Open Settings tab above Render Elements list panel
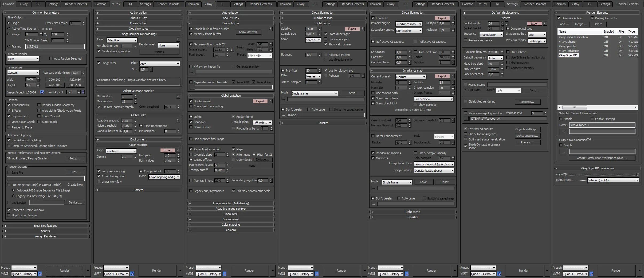 (604, 4)
